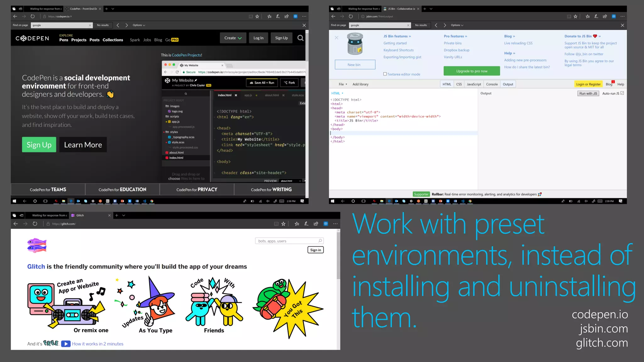Open Action Center in CodePen window taskbar
Image resolution: width=644 pixels, height=362 pixels.
point(302,201)
